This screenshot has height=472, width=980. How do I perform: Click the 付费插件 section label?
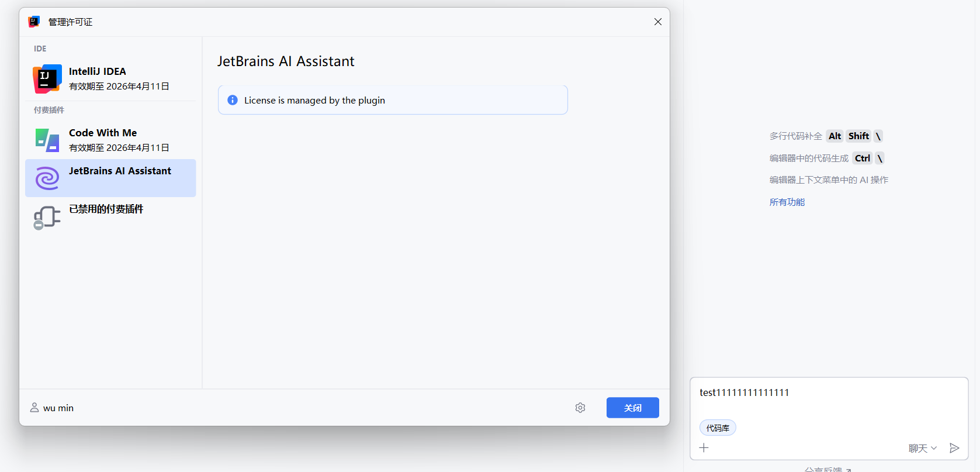click(49, 110)
